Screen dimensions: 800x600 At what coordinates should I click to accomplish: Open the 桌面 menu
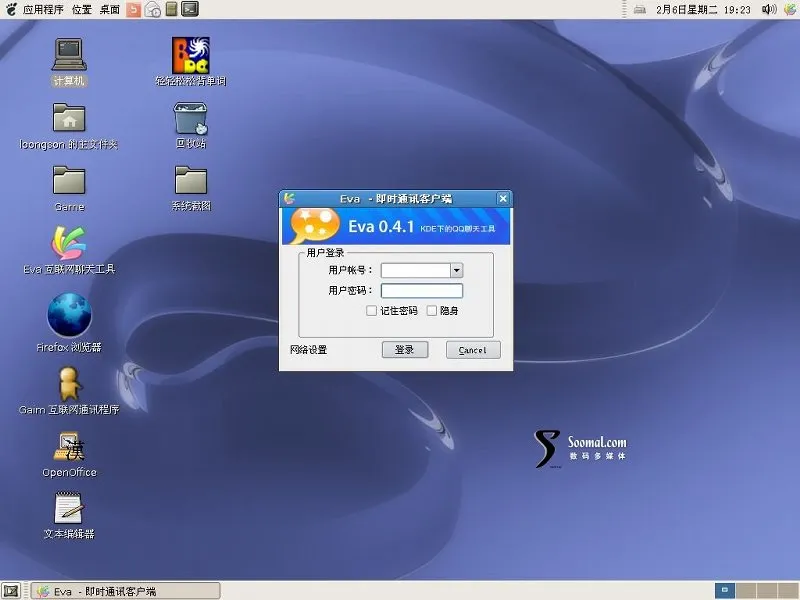pyautogui.click(x=110, y=9)
